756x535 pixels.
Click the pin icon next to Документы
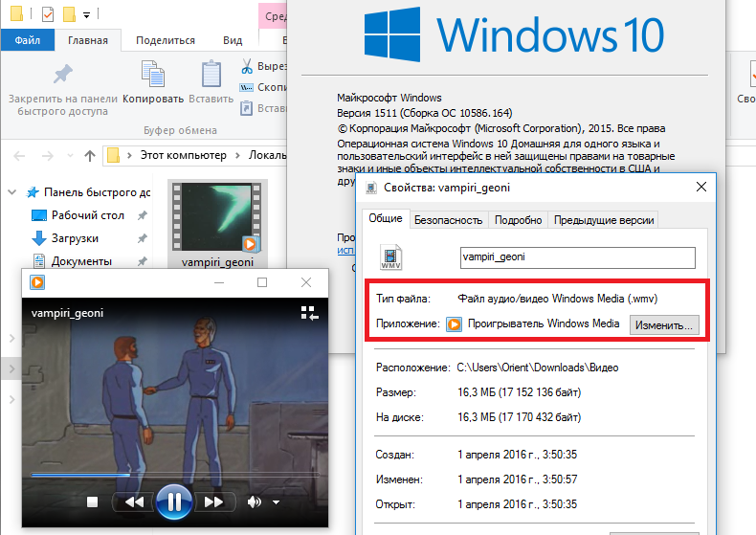(x=143, y=261)
